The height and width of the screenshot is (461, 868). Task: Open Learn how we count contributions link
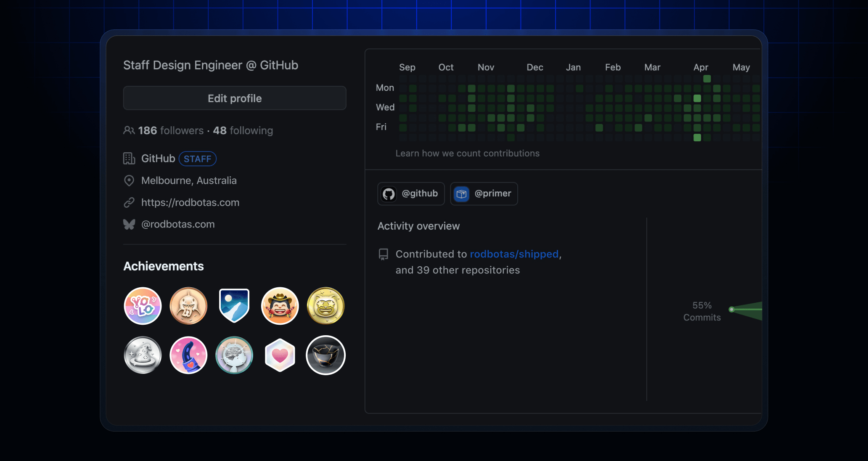tap(468, 154)
